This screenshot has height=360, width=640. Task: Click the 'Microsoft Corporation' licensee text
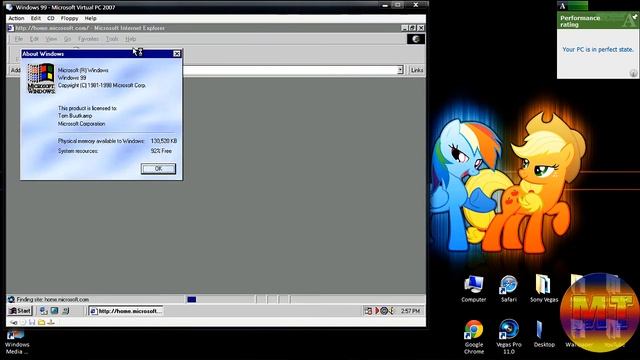[81, 124]
